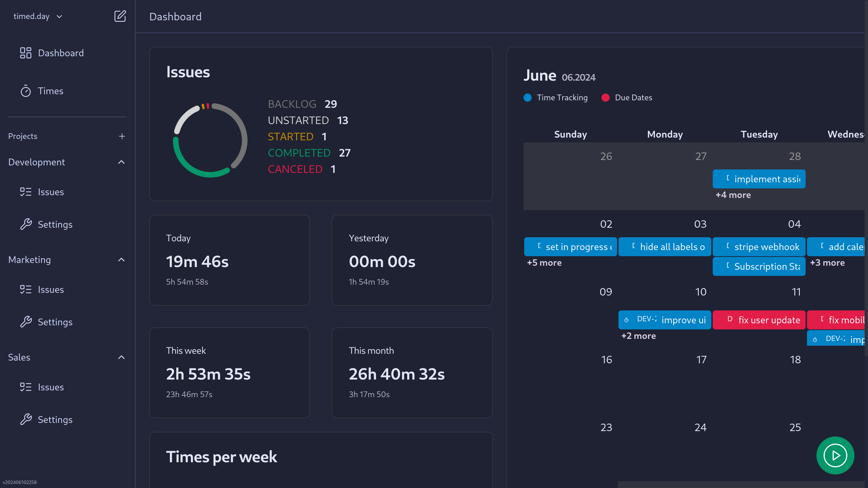Click the Issues status donut chart
Image resolution: width=868 pixels, height=488 pixels.
(210, 140)
